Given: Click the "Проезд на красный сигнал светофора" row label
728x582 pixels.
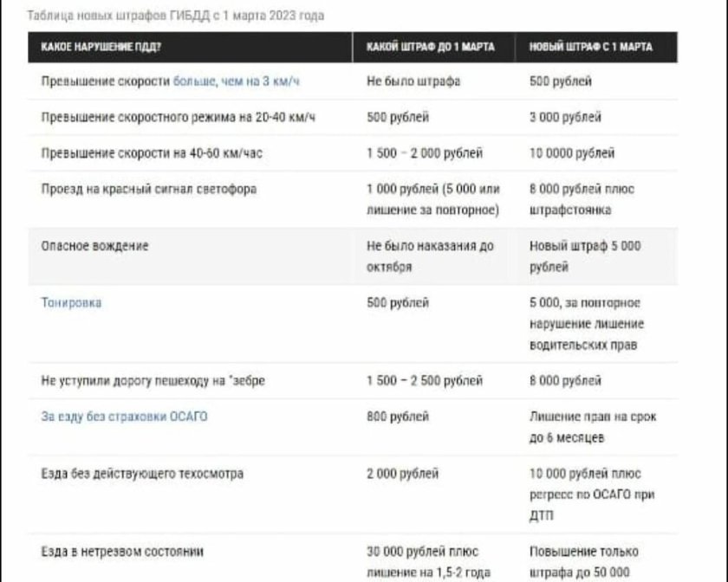Looking at the screenshot, I should [148, 189].
